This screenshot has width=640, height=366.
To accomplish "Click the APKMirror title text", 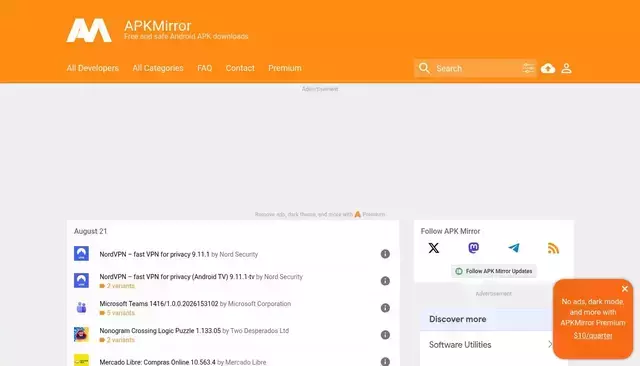I will coord(158,25).
